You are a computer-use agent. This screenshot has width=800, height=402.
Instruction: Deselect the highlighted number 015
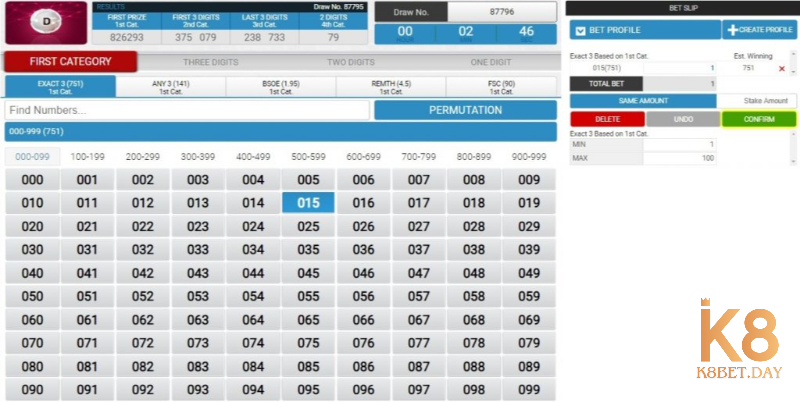tap(308, 203)
